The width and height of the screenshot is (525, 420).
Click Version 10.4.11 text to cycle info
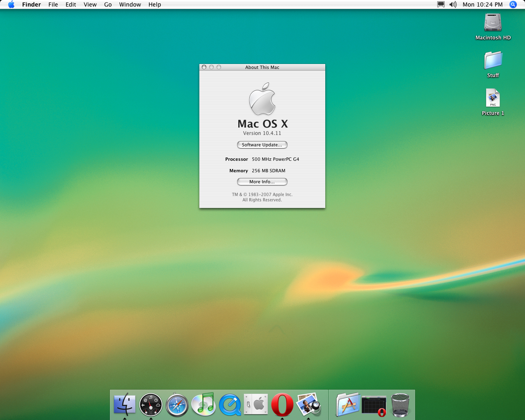262,133
